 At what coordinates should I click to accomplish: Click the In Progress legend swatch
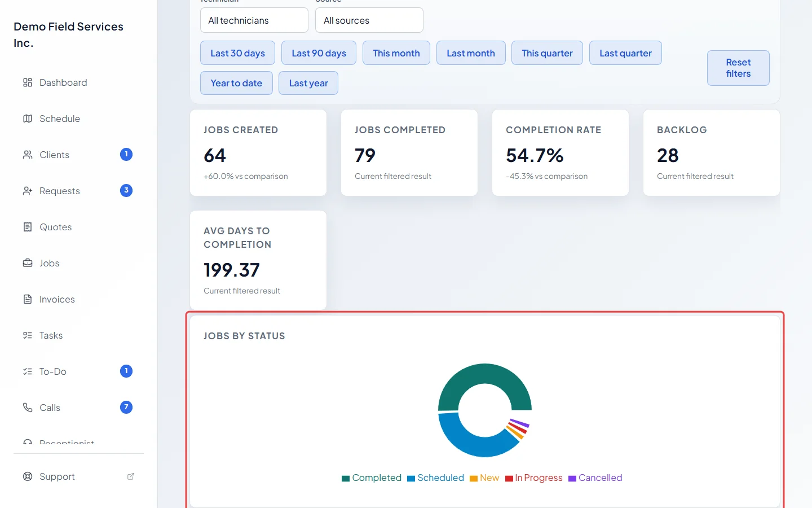(509, 479)
